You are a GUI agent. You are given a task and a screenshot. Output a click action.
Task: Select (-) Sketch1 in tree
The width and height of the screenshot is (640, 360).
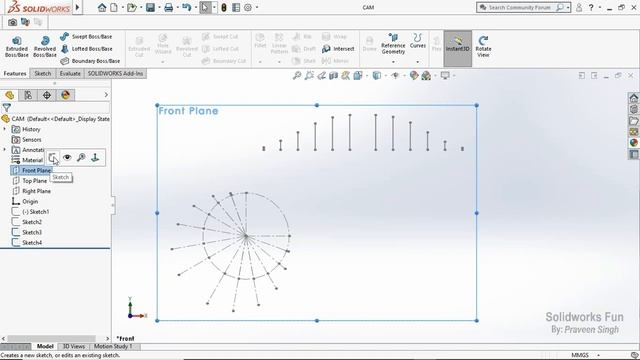(x=31, y=212)
